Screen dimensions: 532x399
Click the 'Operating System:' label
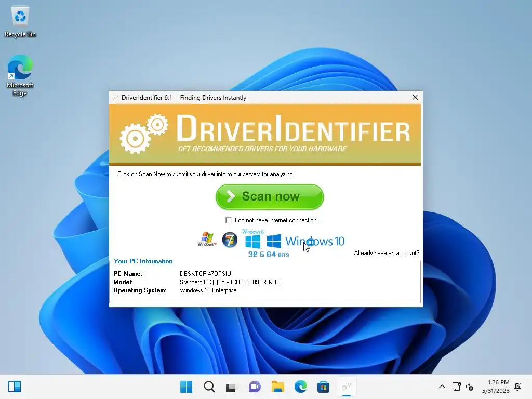click(140, 291)
